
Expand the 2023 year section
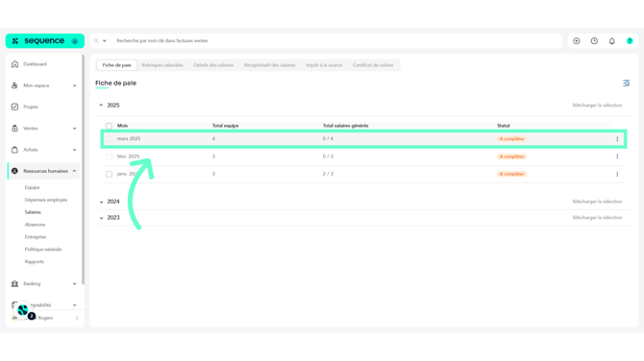point(101,218)
